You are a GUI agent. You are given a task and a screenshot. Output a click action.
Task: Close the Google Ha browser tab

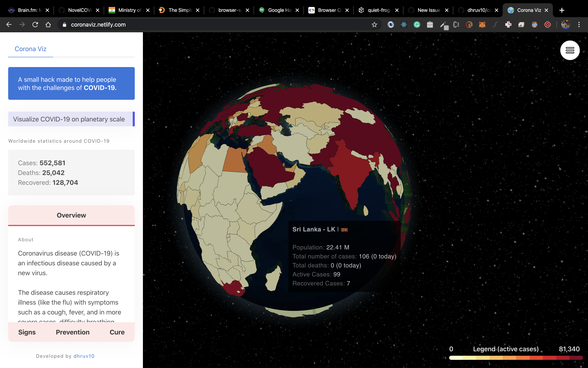coord(297,10)
